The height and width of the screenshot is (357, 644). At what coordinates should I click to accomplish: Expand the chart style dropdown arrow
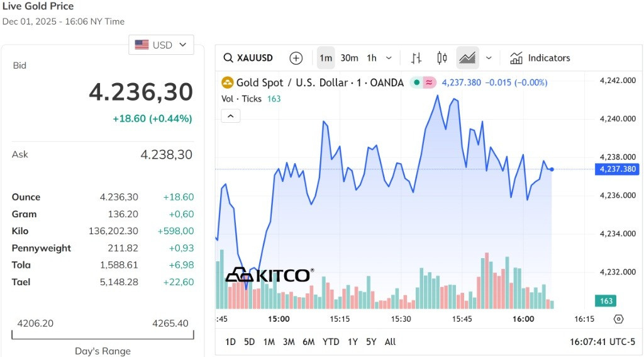[489, 58]
